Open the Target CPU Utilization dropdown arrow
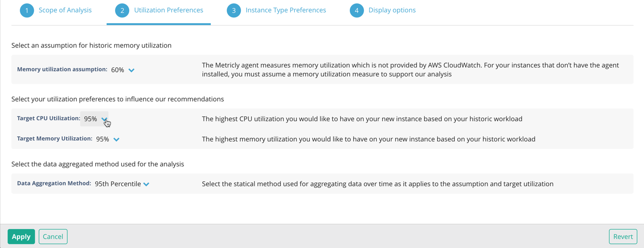 pyautogui.click(x=104, y=119)
